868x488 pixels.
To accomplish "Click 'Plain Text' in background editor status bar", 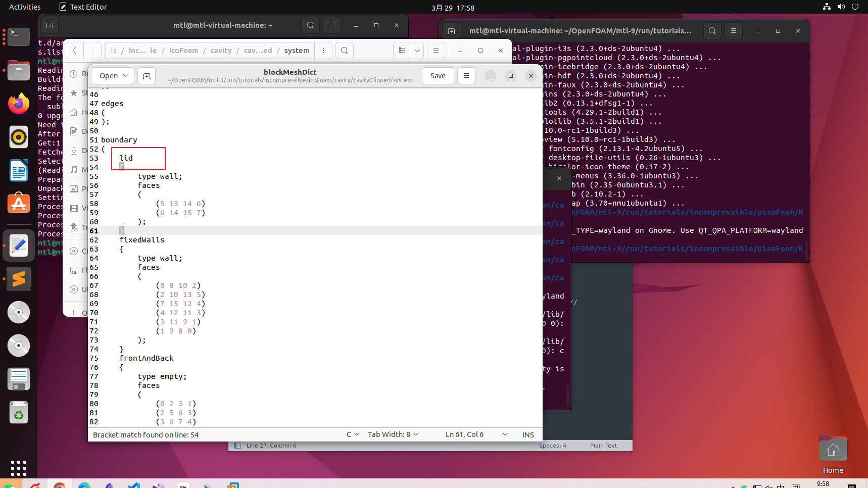I will click(x=603, y=446).
